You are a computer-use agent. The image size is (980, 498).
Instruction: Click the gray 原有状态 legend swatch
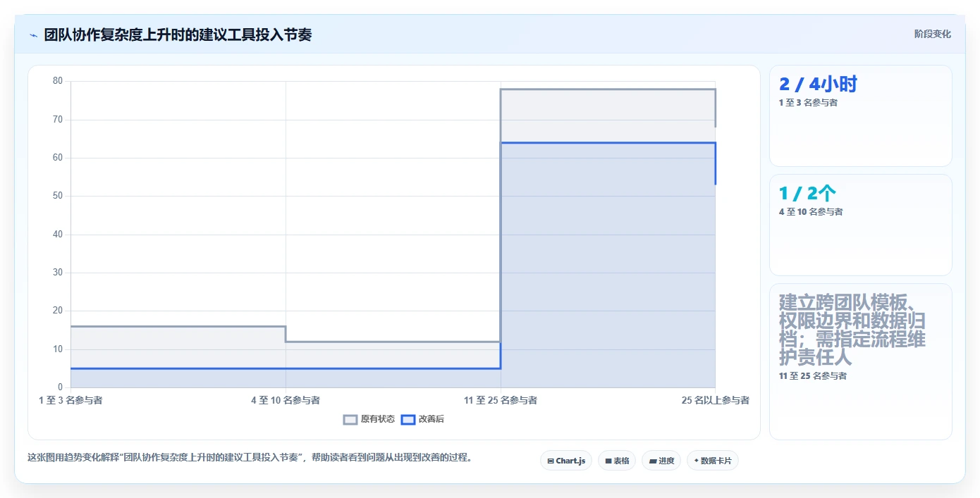click(350, 419)
